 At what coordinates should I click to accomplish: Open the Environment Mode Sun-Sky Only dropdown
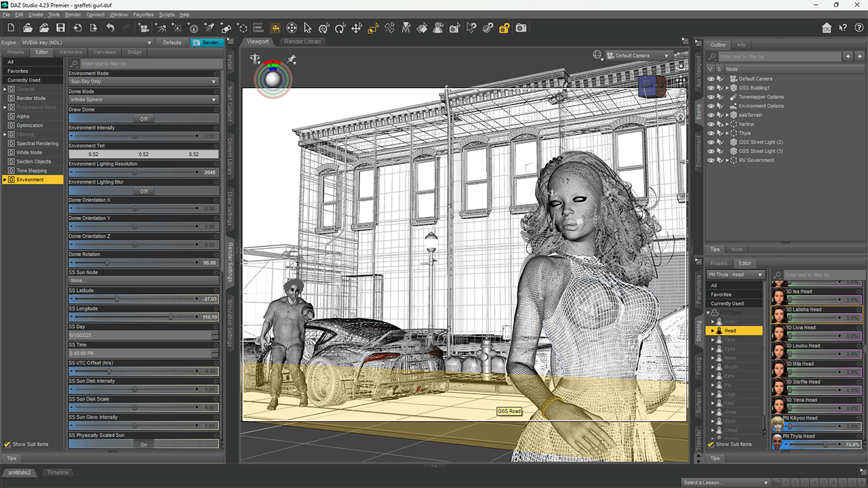(144, 82)
